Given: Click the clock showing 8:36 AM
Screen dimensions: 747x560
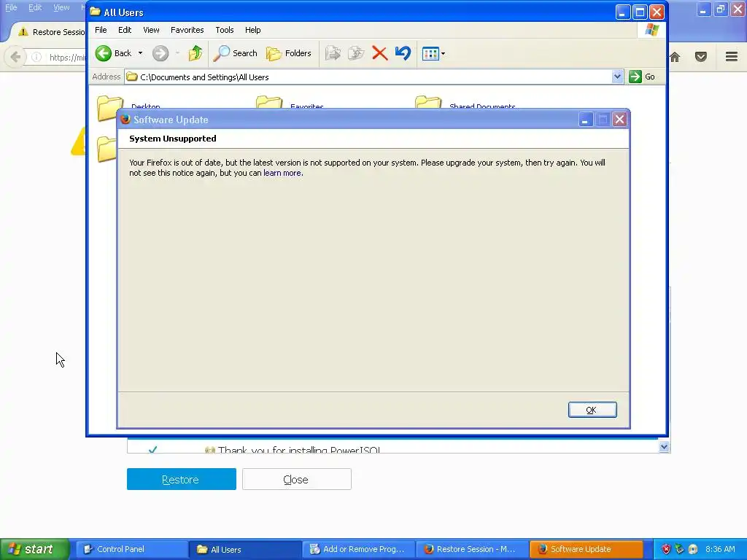Looking at the screenshot, I should (x=720, y=549).
